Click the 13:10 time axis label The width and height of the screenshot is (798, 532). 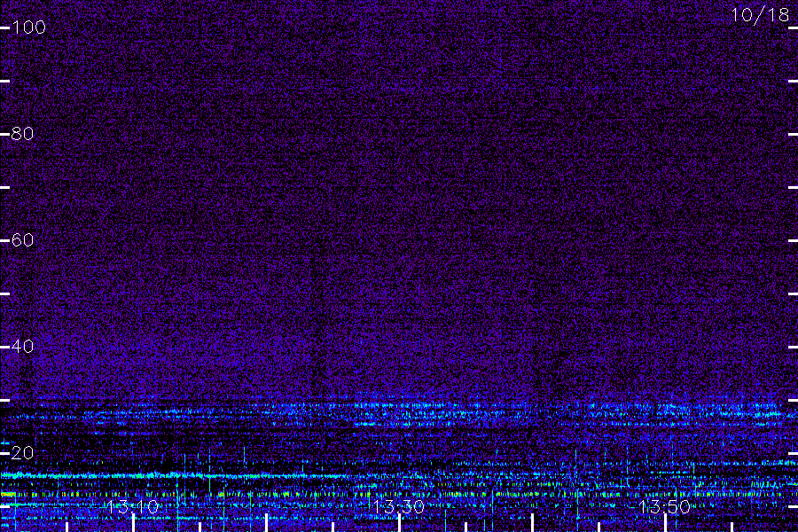(x=133, y=507)
